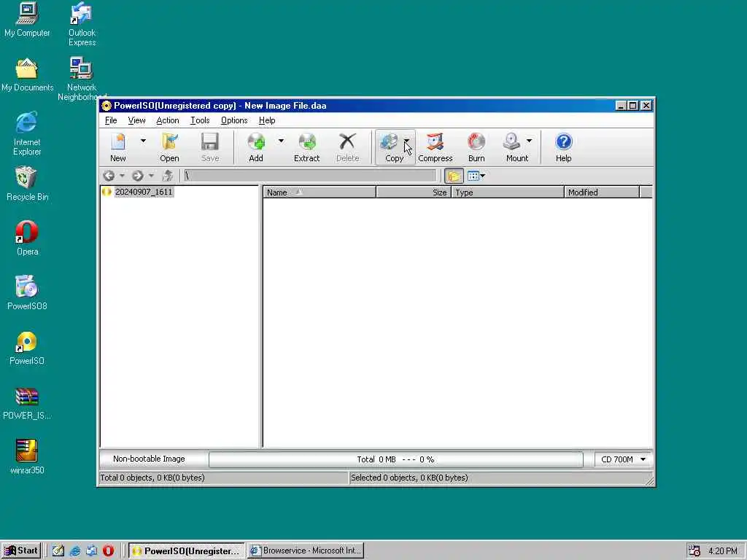Click the PowerISO8 desktop icon
The image size is (747, 560).
tap(27, 293)
